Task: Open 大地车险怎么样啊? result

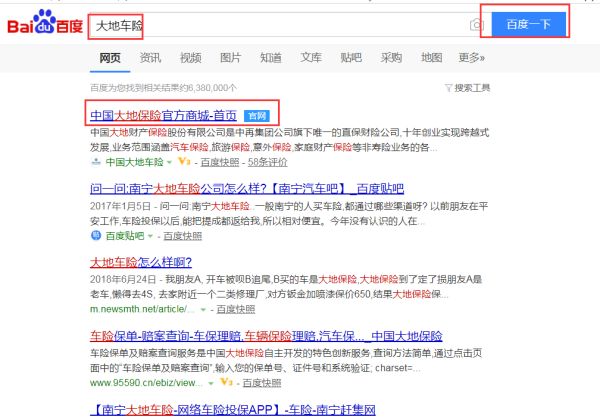Action: point(141,262)
